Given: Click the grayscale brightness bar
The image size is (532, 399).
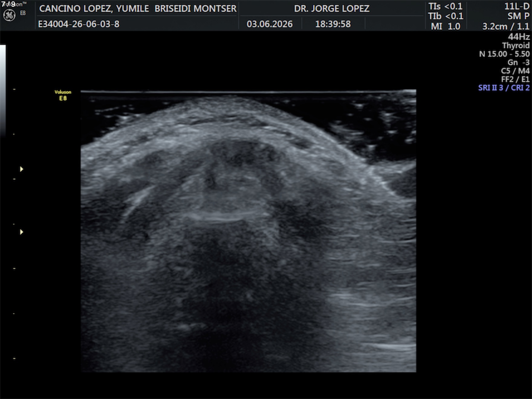Looking at the screenshot, I should [x=3, y=91].
